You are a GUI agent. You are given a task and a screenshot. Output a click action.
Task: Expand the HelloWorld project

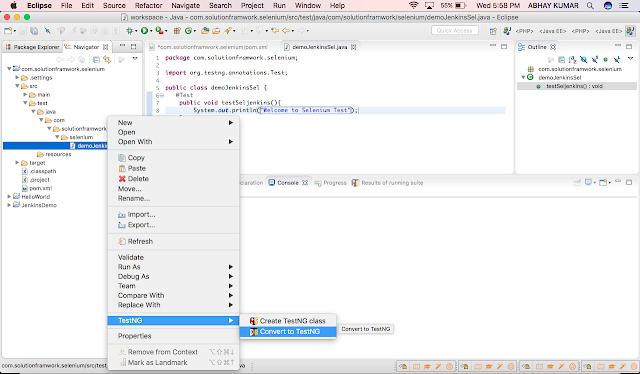pyautogui.click(x=9, y=197)
